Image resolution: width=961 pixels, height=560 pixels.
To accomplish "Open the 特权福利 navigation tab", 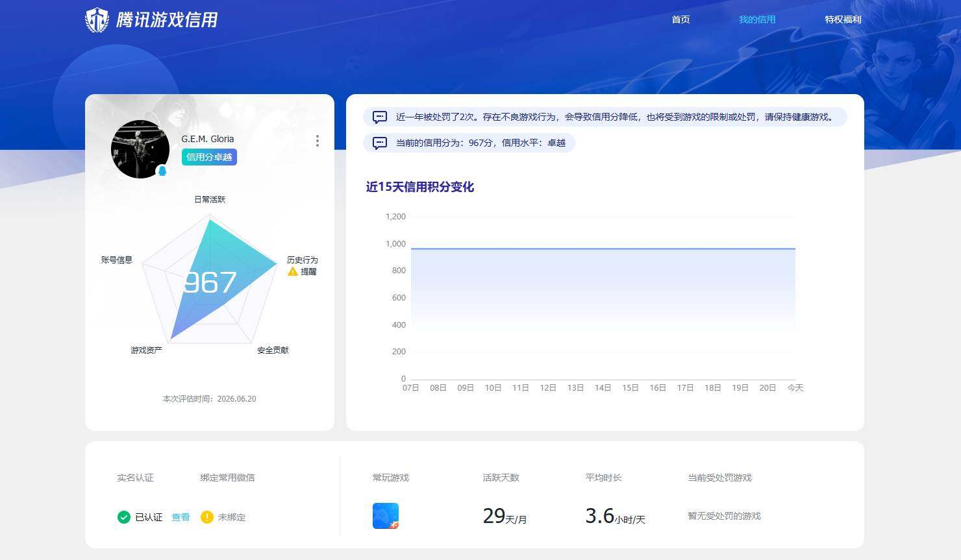I will pyautogui.click(x=843, y=19).
